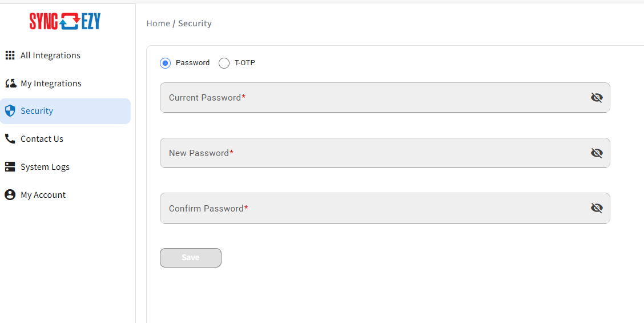Click the SyncEzy logo
644x323 pixels.
pos(65,21)
